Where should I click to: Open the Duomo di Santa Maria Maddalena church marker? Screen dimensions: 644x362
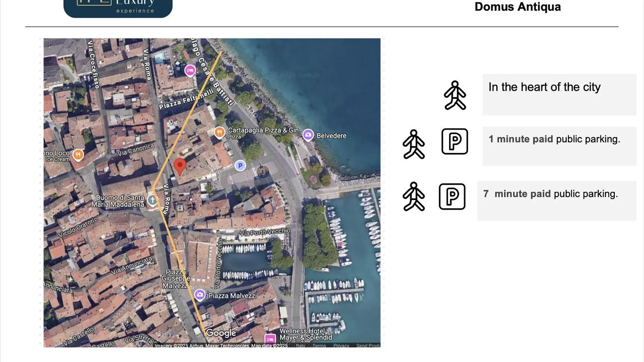pos(152,200)
